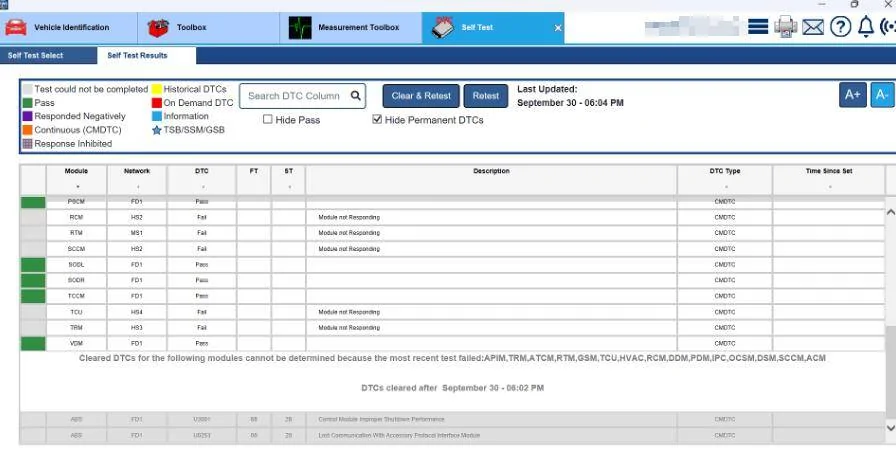
Task: Click the grey status cell of TCU row
Action: click(x=33, y=312)
